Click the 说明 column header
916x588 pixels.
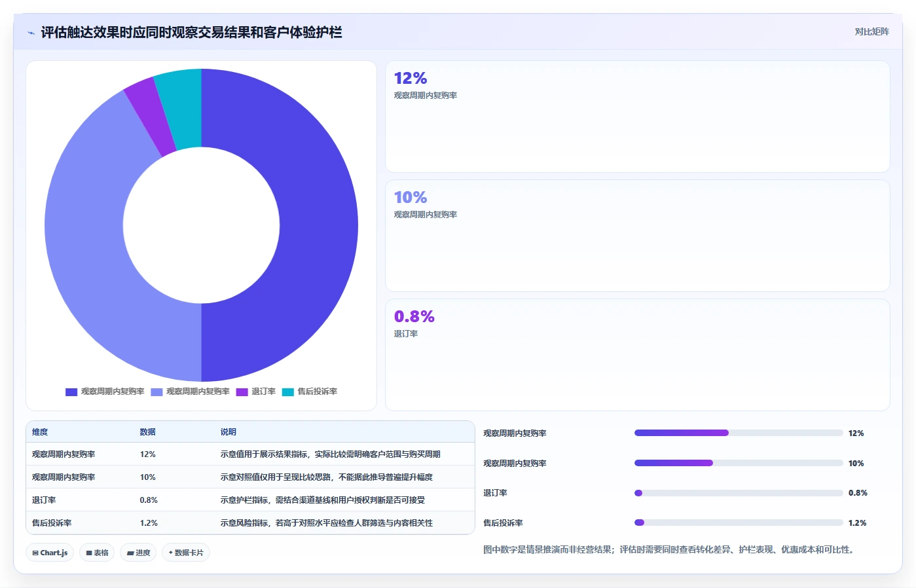[x=228, y=432]
